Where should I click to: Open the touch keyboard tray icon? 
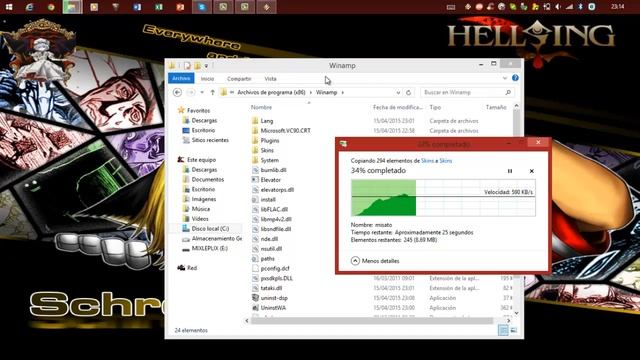tap(451, 7)
